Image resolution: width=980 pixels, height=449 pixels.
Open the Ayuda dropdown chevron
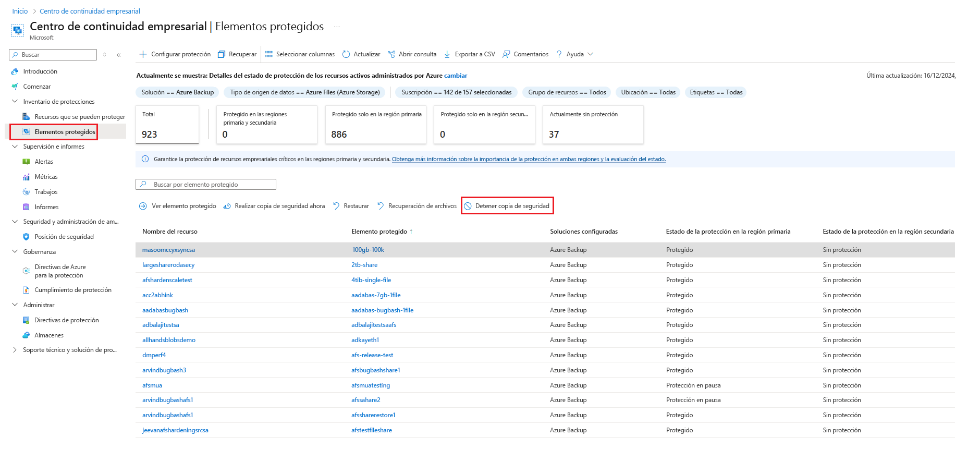point(590,54)
